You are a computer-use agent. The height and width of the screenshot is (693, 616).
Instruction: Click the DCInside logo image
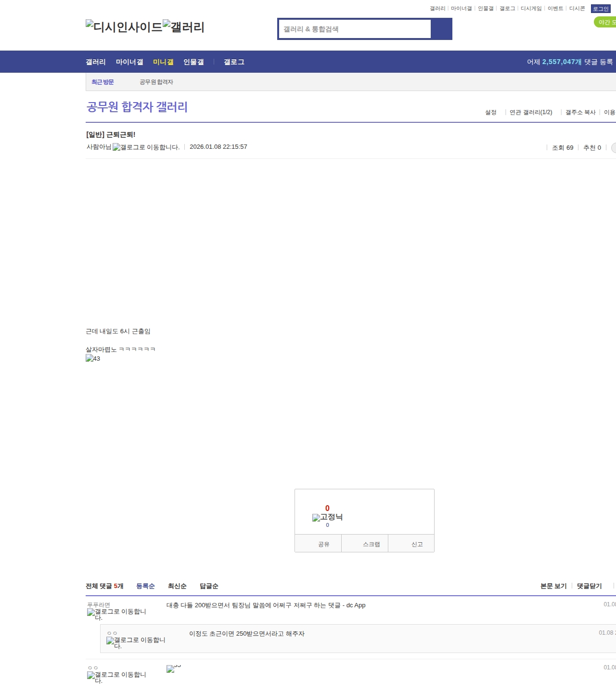tap(124, 26)
